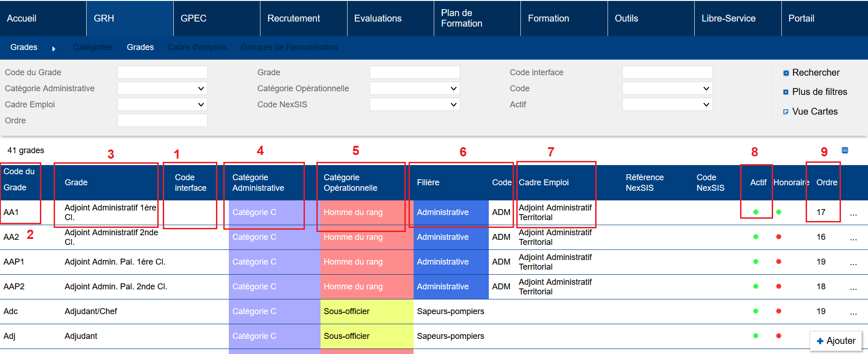Open the Catégorie Opérationnelle dropdown
Viewport: 868px width, 354px height.
[x=415, y=88]
